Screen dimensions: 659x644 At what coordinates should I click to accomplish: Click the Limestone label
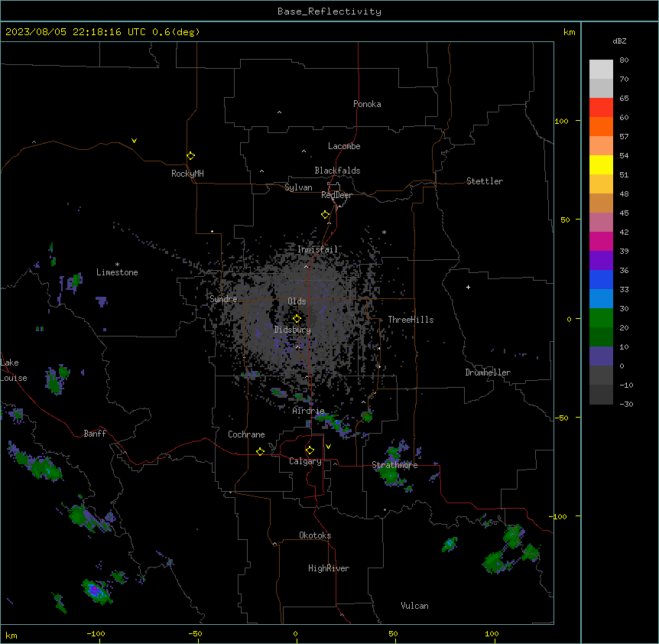[117, 272]
